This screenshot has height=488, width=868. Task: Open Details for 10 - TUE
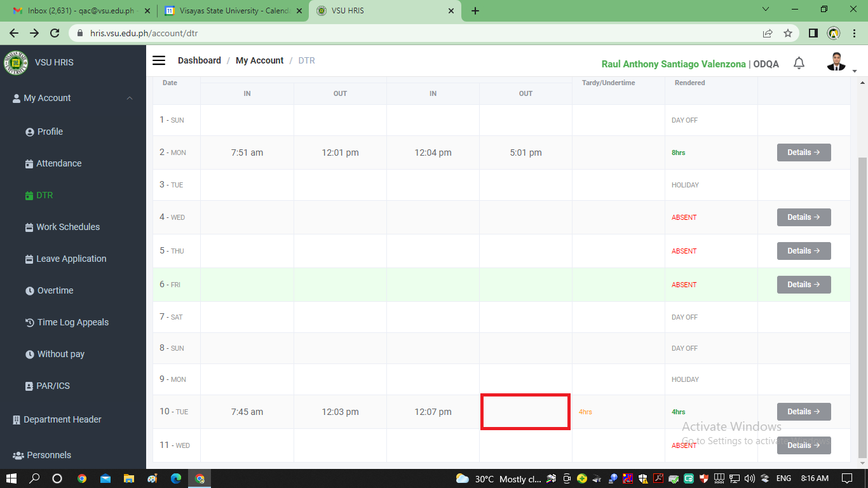[x=803, y=412]
